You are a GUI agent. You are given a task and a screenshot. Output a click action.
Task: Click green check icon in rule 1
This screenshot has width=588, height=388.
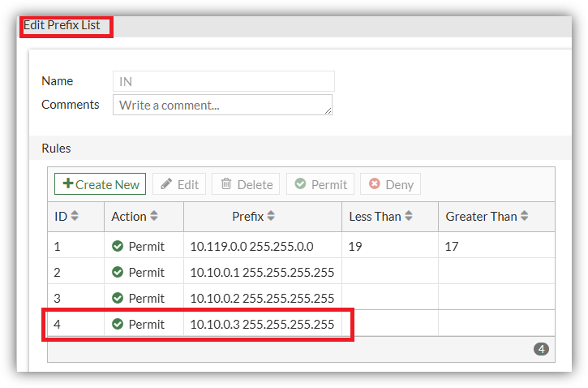[118, 246]
